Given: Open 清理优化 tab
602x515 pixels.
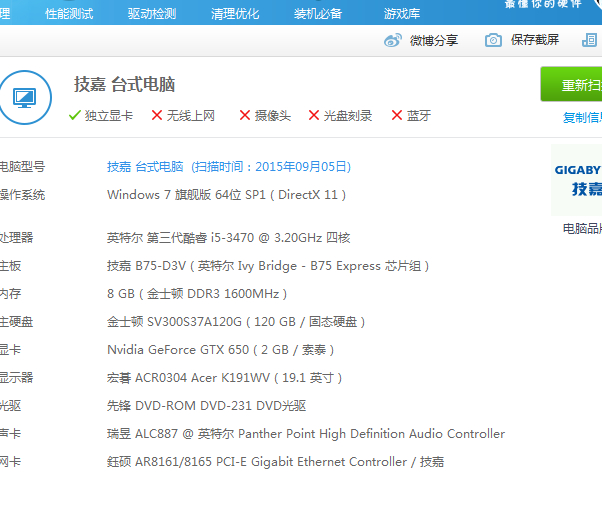Looking at the screenshot, I should coord(235,14).
